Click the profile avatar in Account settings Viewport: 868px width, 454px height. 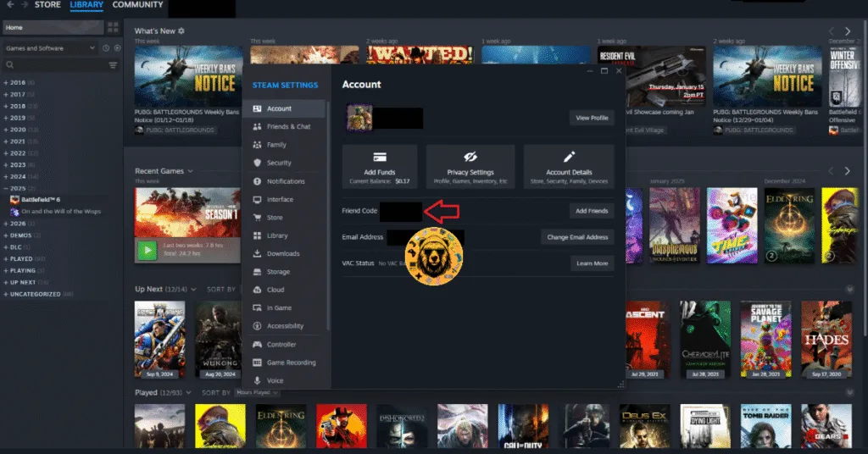click(x=359, y=117)
